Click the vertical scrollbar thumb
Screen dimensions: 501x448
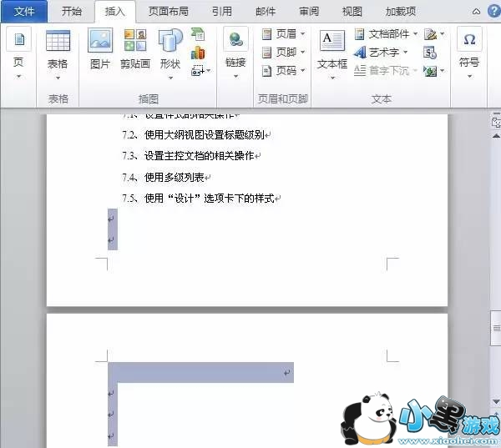pyautogui.click(x=496, y=328)
